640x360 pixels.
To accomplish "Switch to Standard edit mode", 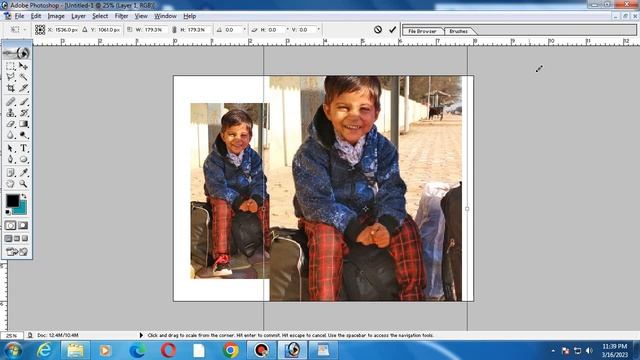I will (x=11, y=225).
